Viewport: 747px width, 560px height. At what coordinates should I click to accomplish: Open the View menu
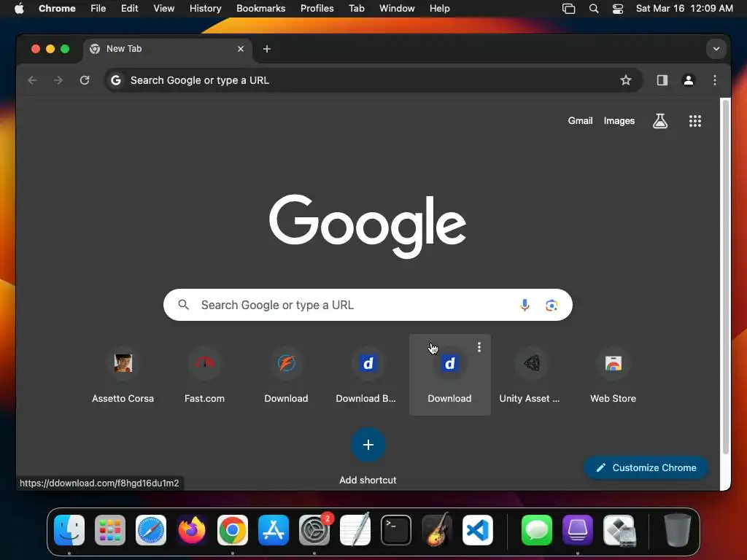[164, 9]
